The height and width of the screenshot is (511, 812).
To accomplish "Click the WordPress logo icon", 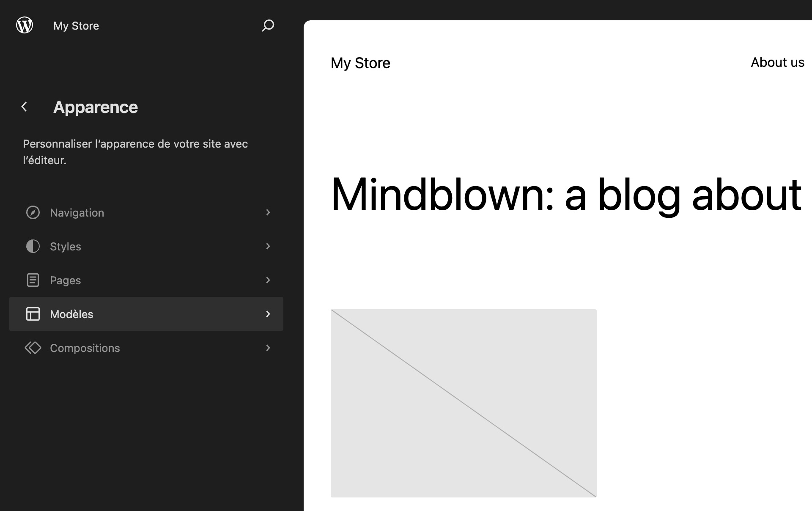I will pos(25,25).
